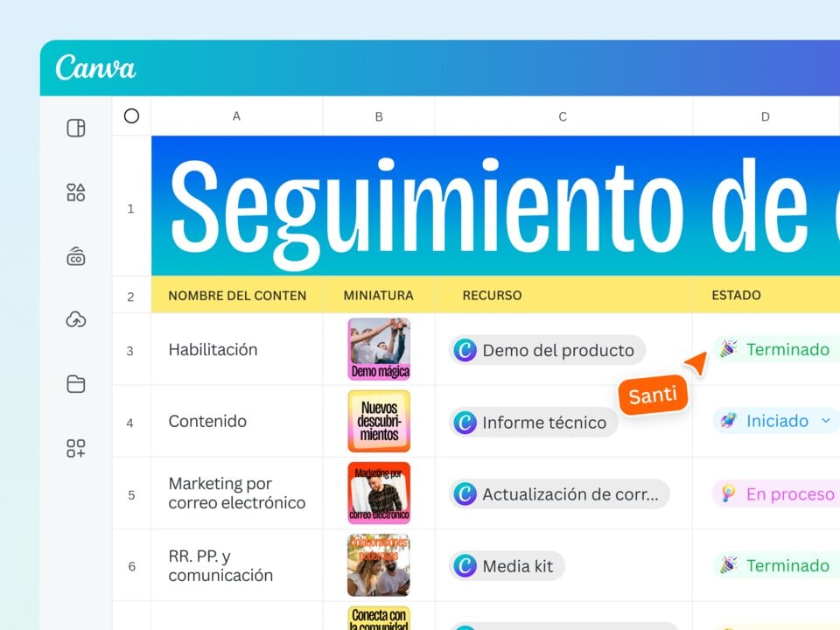Open the Design panel in the sidebar
The image size is (840, 630).
click(x=76, y=128)
